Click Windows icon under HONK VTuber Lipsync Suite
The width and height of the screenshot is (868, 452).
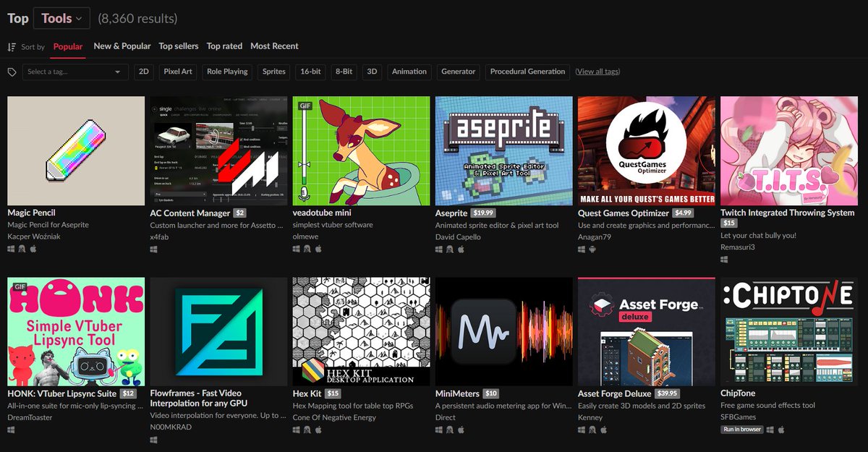tap(12, 429)
